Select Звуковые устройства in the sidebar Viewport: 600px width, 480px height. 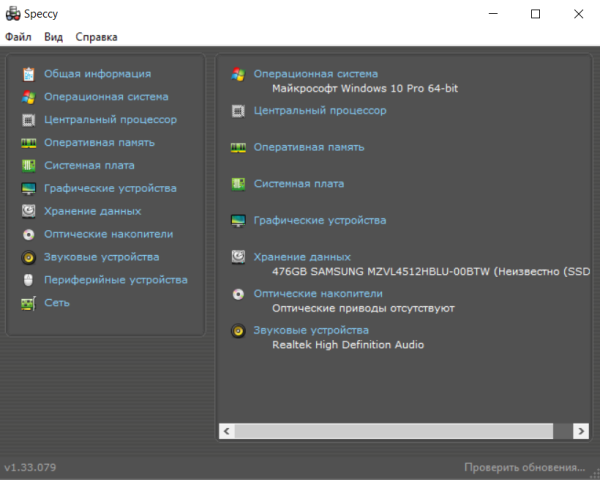tap(101, 257)
